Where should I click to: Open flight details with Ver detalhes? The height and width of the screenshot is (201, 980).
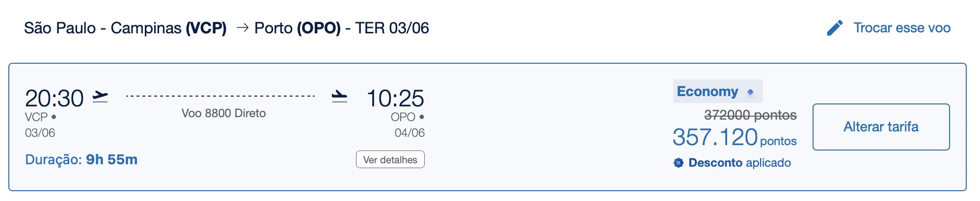(390, 160)
